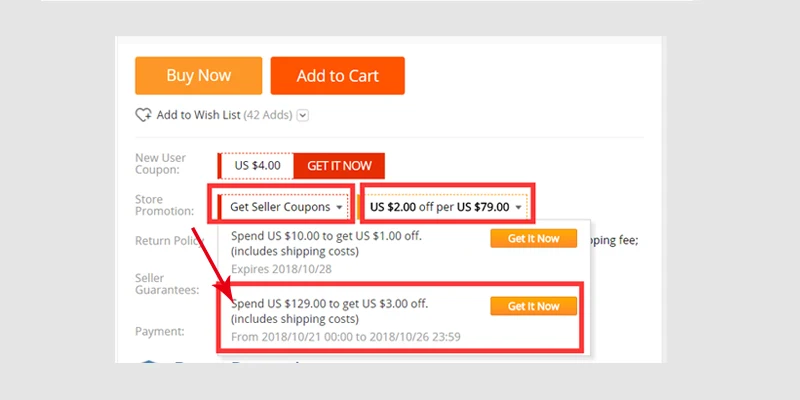The height and width of the screenshot is (400, 800).
Task: Click the Return Policy label
Action: tap(170, 241)
